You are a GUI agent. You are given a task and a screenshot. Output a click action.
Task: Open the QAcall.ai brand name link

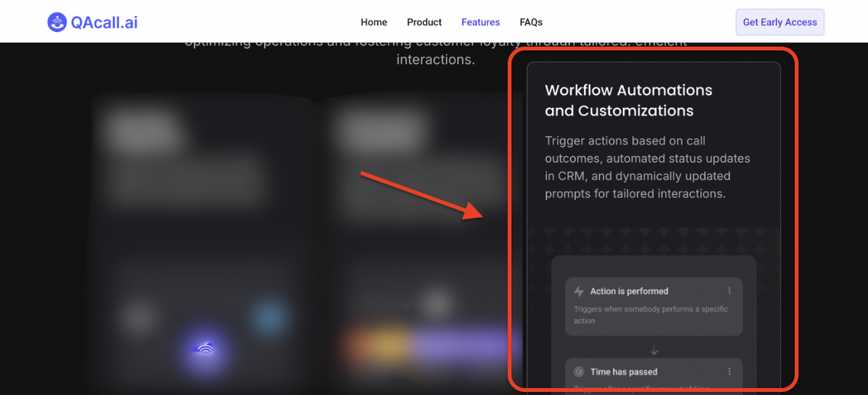pyautogui.click(x=104, y=22)
